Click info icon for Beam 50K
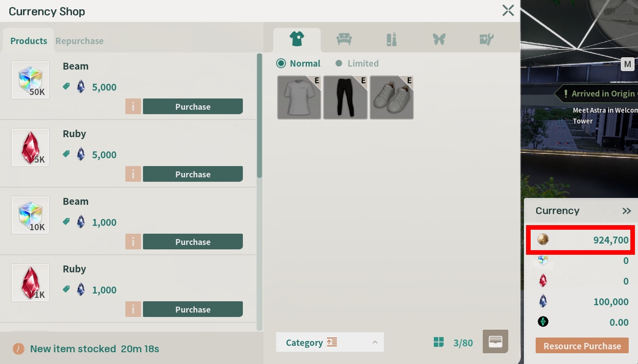Image resolution: width=638 pixels, height=364 pixels. (x=133, y=107)
